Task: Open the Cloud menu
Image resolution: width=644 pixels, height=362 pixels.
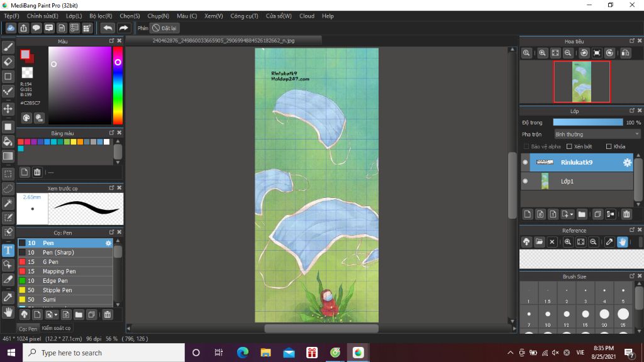Action: tap(307, 16)
